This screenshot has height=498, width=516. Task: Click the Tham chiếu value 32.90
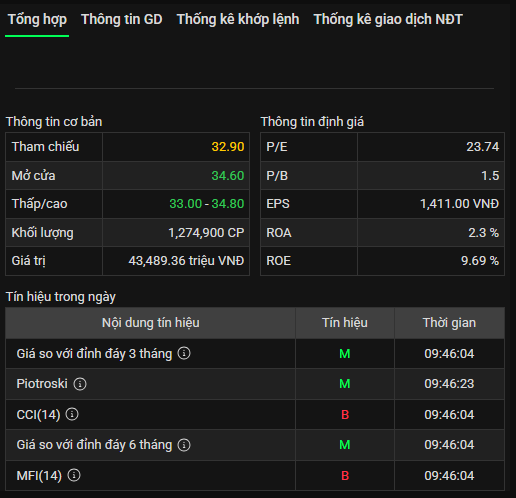(228, 147)
